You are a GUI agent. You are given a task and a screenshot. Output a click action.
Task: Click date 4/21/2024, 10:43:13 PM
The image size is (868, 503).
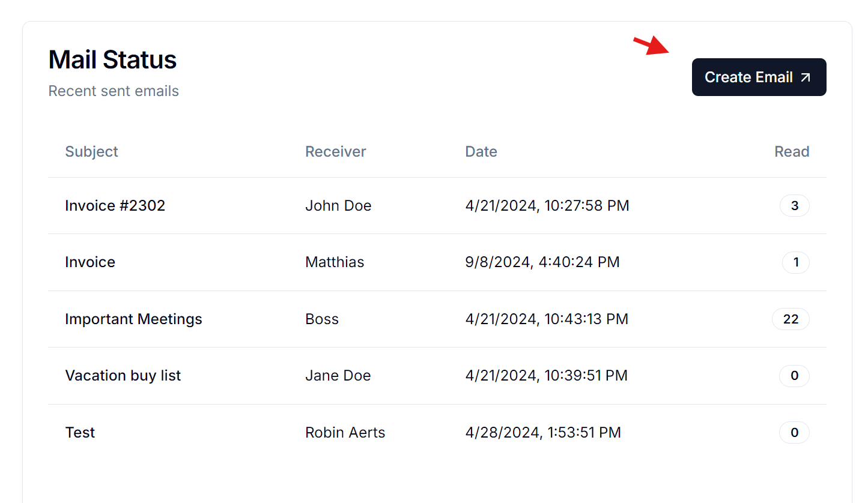(547, 319)
